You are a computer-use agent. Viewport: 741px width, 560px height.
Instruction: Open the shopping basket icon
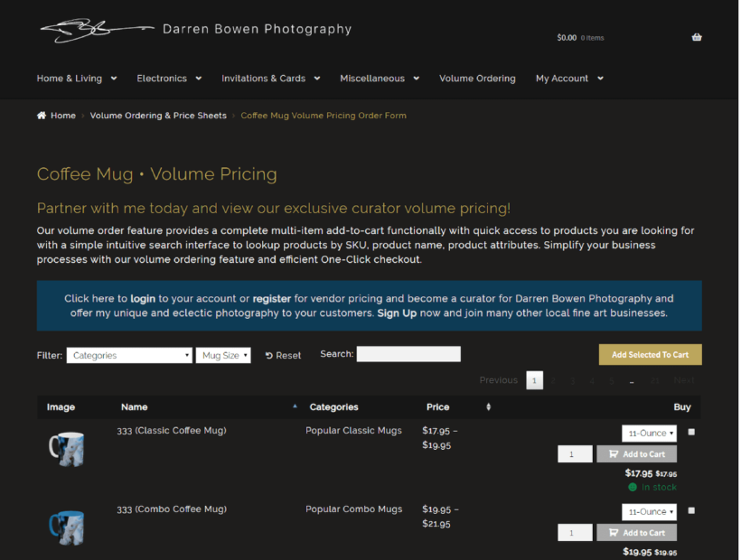click(x=697, y=37)
